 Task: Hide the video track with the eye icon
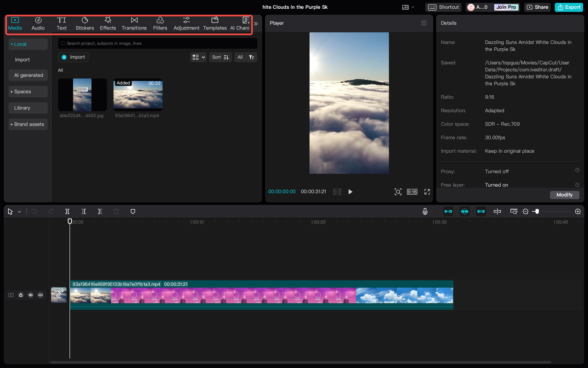(x=30, y=295)
